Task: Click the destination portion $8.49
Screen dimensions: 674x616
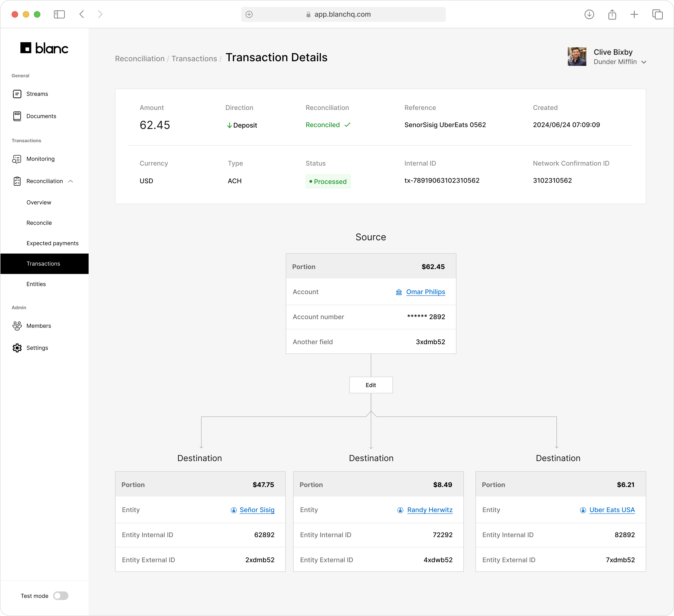Action: click(442, 485)
